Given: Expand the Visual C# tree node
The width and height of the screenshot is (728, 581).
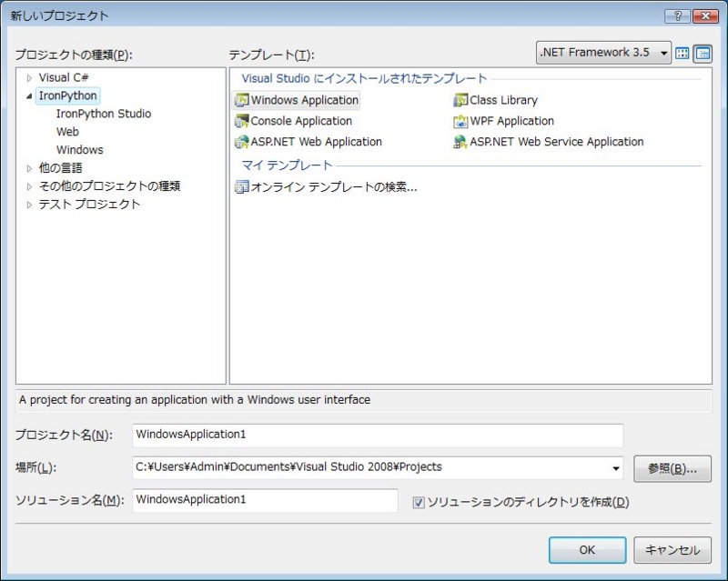Looking at the screenshot, I should click(29, 78).
